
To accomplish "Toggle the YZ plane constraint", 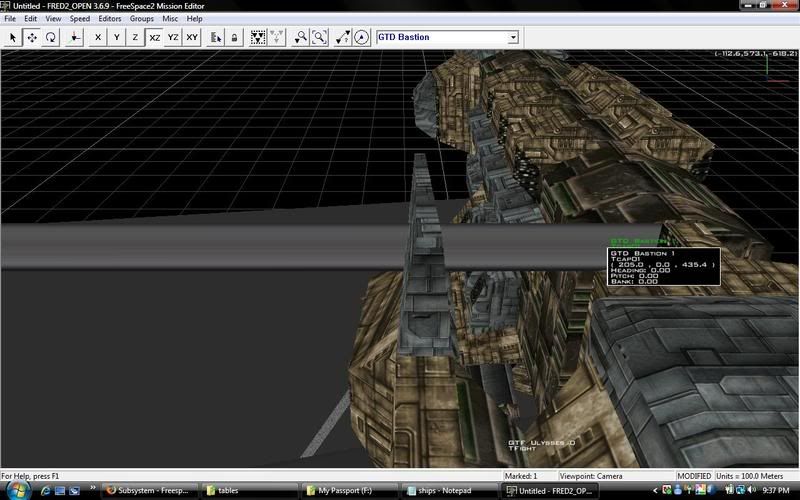I will point(173,37).
